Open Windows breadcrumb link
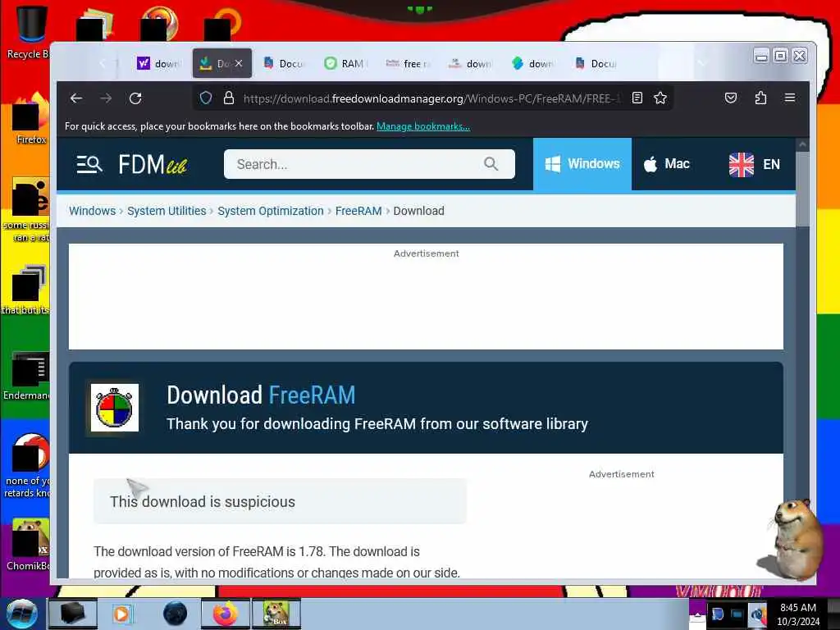Image resolution: width=840 pixels, height=630 pixels. [92, 211]
